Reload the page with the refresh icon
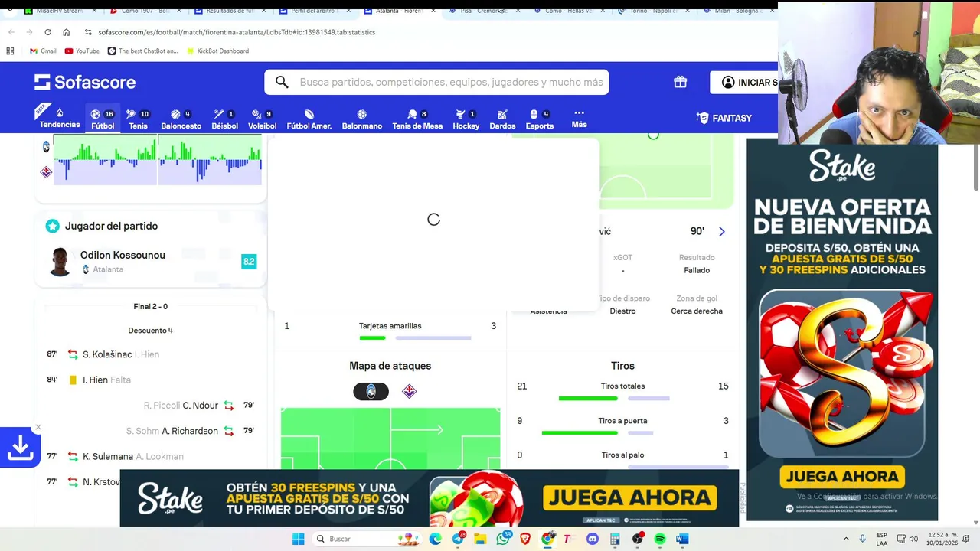 point(47,32)
